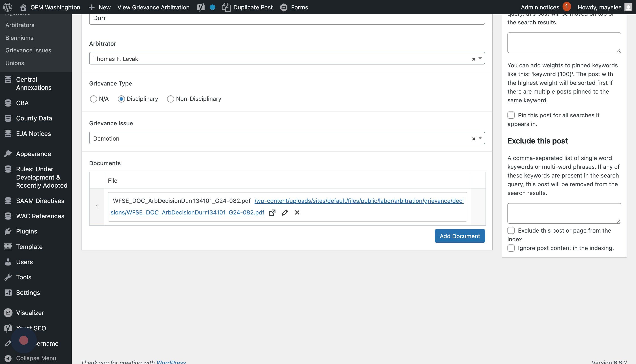
Task: Open Visualizer from sidebar
Action: tap(30, 313)
